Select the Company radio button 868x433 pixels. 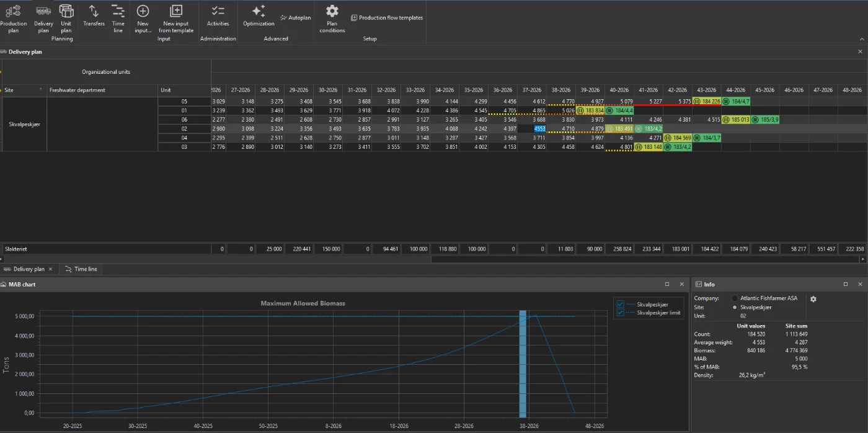[735, 298]
